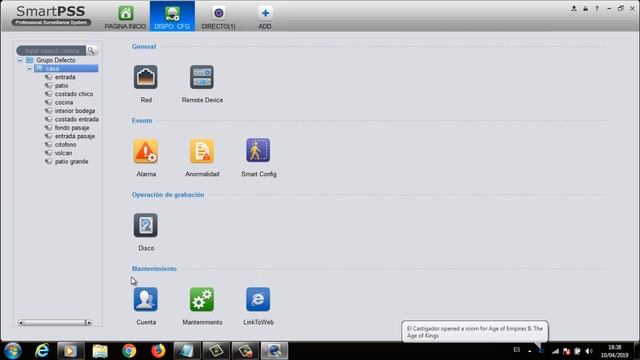
Task: Open Smart Config icon
Action: (258, 150)
